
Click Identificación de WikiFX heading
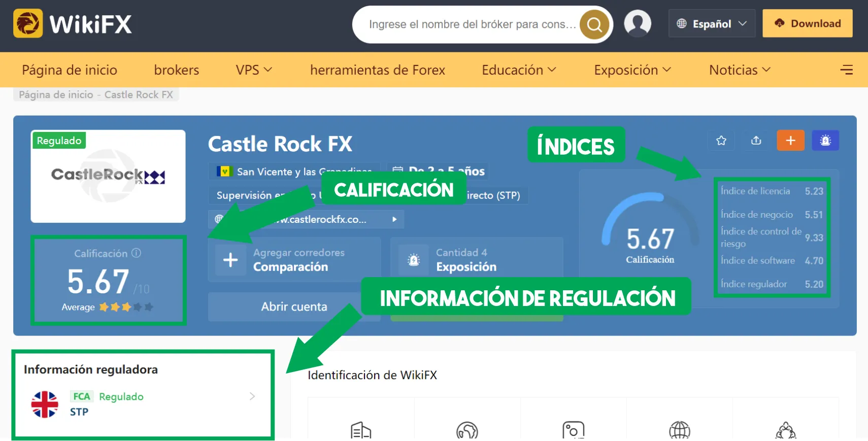(372, 375)
